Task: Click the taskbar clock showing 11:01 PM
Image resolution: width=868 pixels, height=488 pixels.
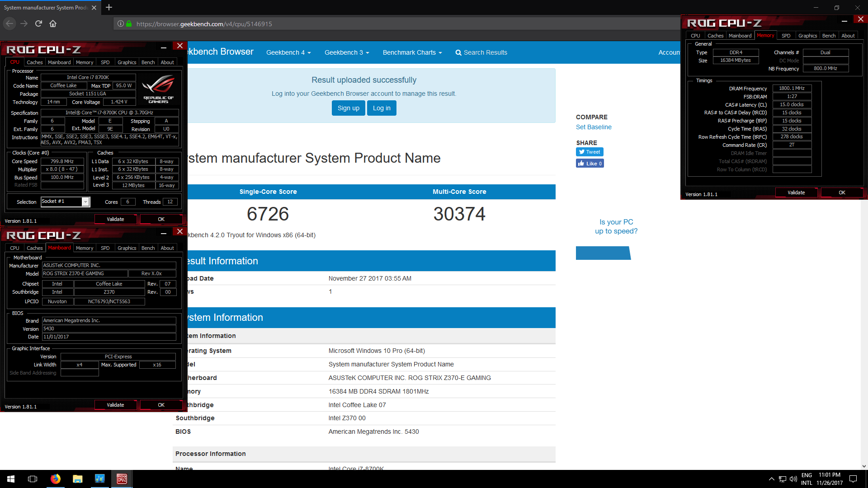Action: click(830, 479)
